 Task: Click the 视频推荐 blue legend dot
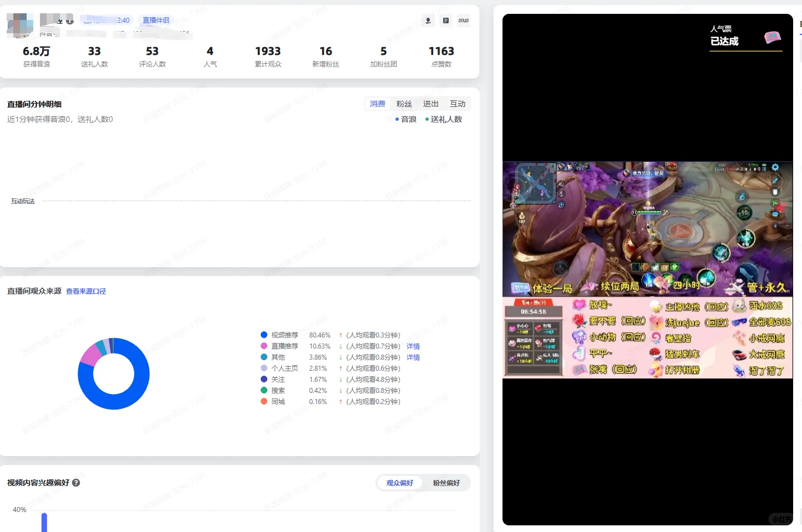264,335
